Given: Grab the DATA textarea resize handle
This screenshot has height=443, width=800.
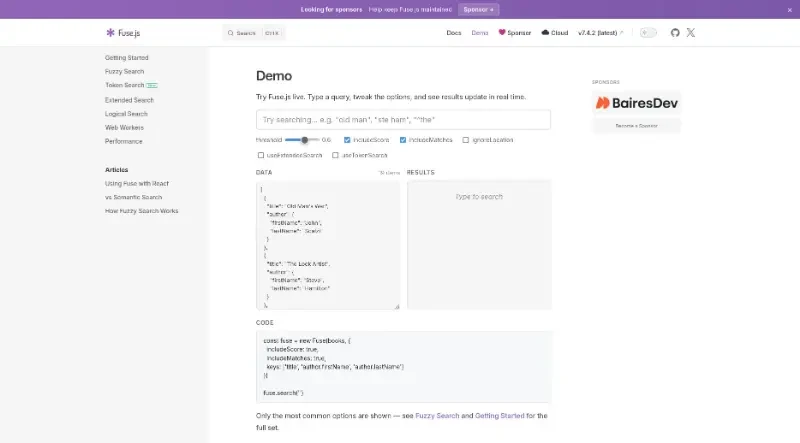Looking at the screenshot, I should click(x=396, y=306).
